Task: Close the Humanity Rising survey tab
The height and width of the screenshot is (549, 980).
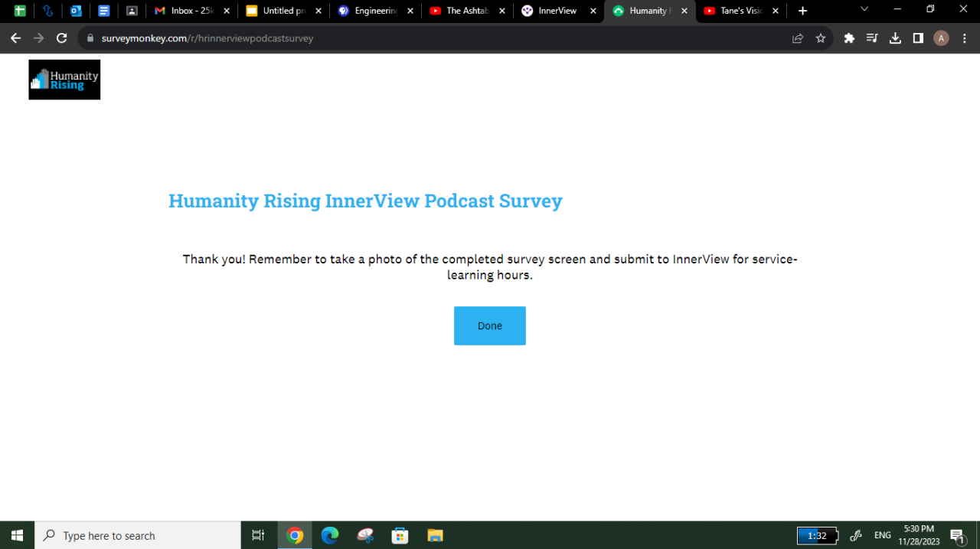Action: pyautogui.click(x=684, y=11)
